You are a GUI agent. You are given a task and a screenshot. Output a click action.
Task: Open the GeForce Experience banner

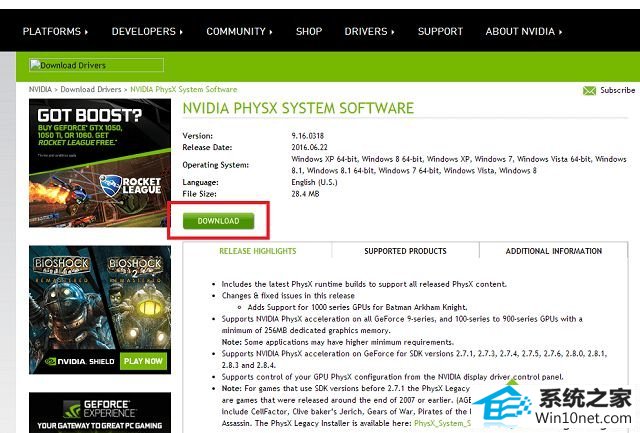[100, 413]
